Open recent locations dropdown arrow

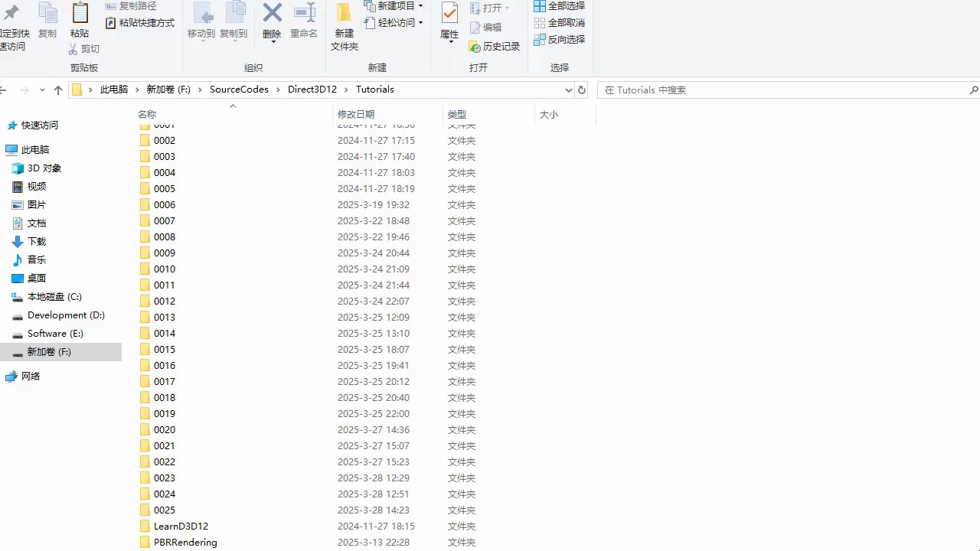42,90
